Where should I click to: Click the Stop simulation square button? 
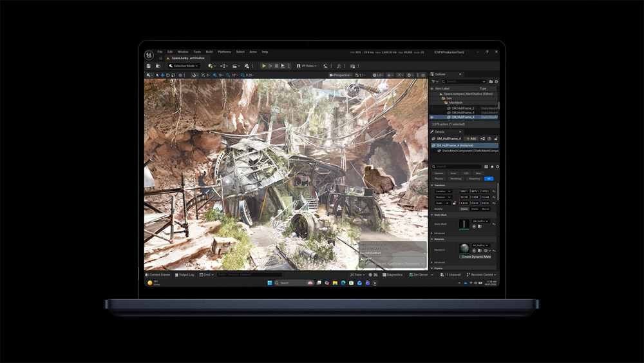276,66
